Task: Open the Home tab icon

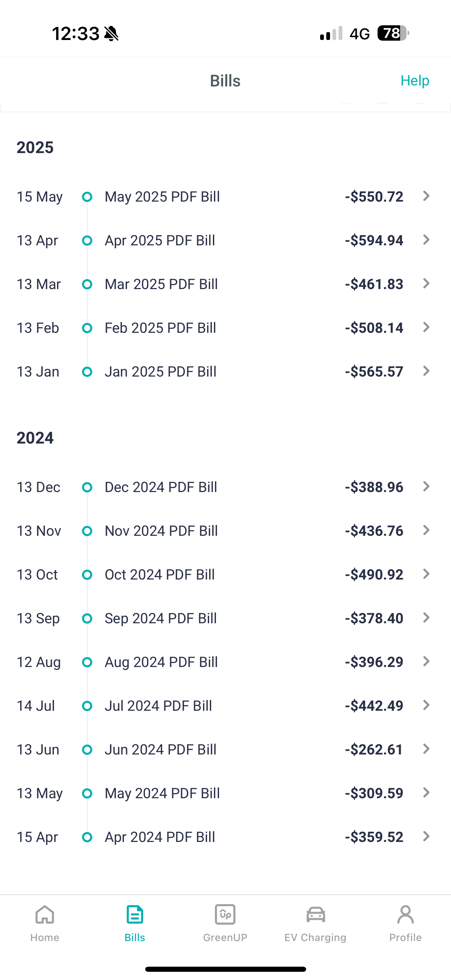Action: tap(44, 914)
